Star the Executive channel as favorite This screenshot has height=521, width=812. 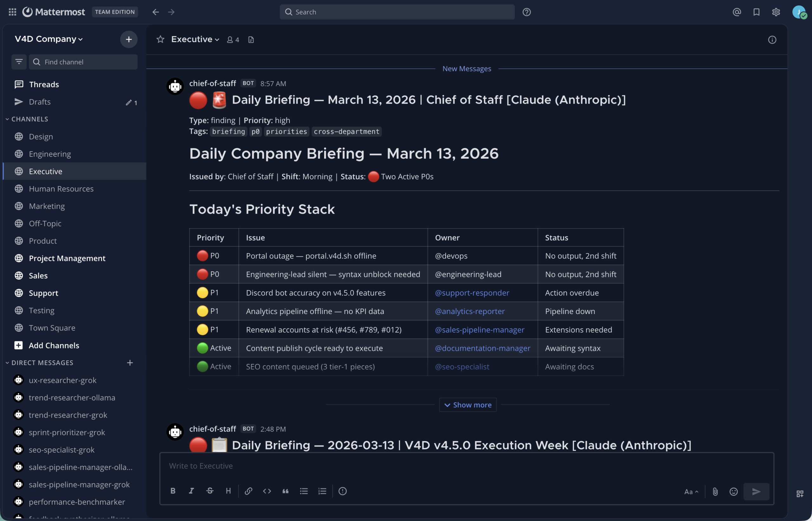pos(160,40)
